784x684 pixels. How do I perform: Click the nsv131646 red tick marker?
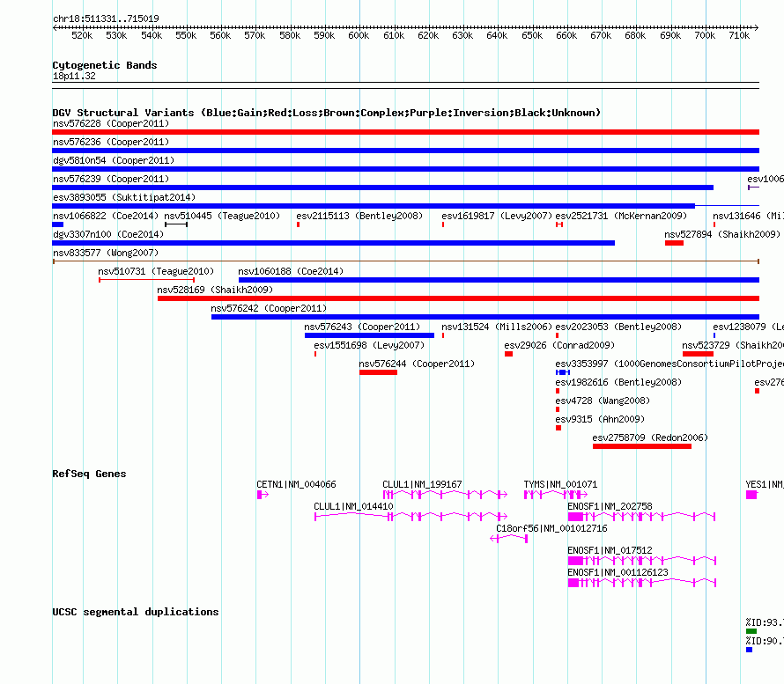(714, 224)
